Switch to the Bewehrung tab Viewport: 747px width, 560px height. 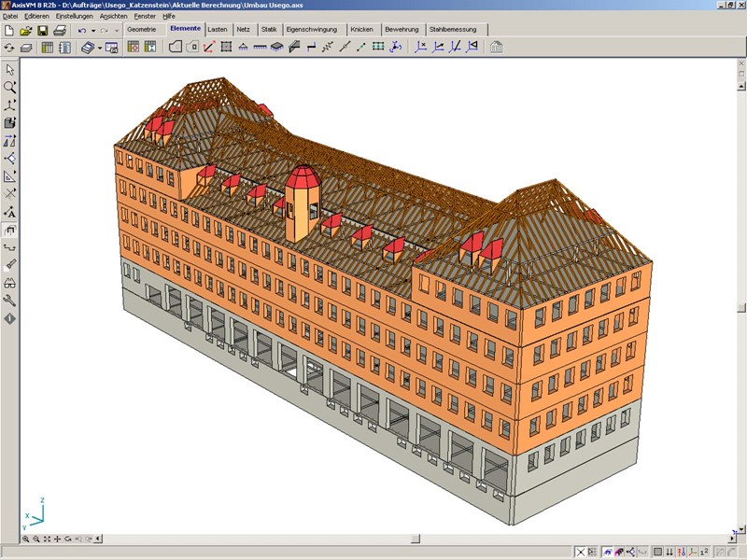(x=402, y=30)
